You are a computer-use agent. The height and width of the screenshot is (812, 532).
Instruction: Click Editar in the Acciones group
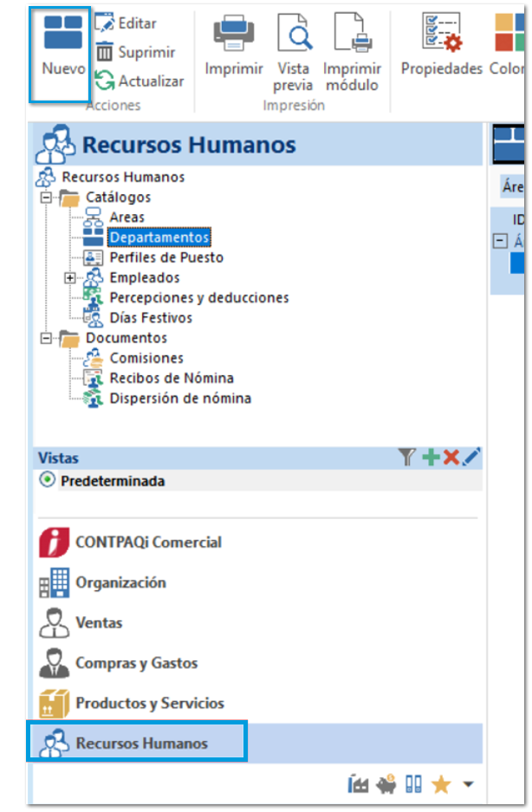[x=126, y=23]
